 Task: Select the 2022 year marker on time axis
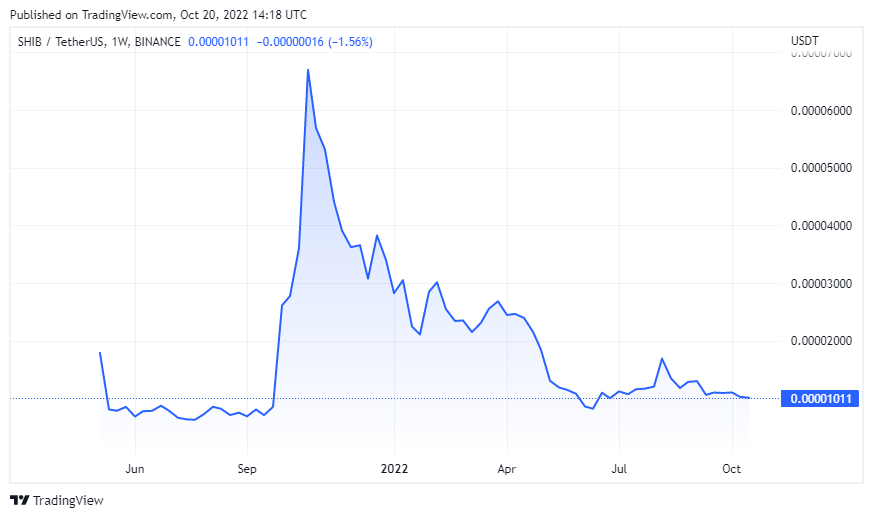point(394,467)
